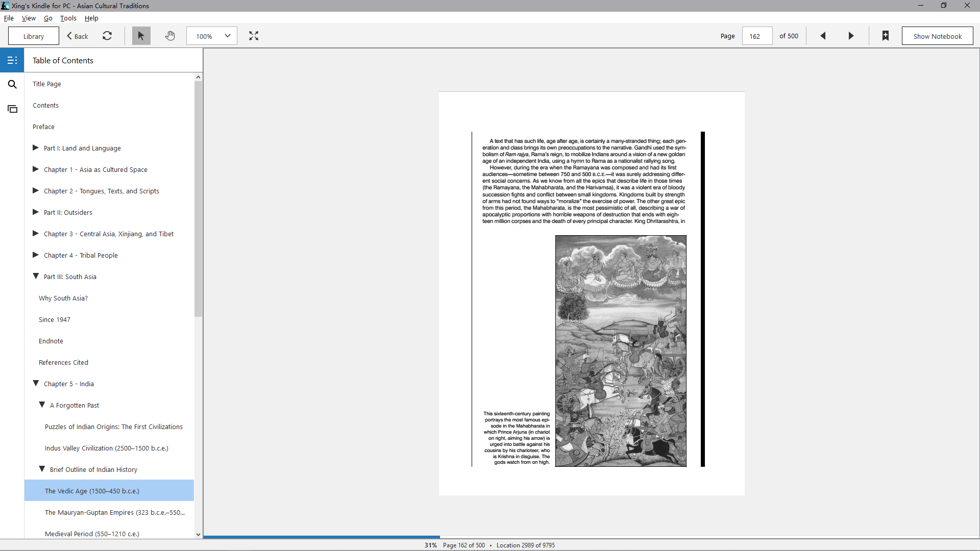This screenshot has width=980, height=551.
Task: Click the Back button
Action: (x=78, y=36)
